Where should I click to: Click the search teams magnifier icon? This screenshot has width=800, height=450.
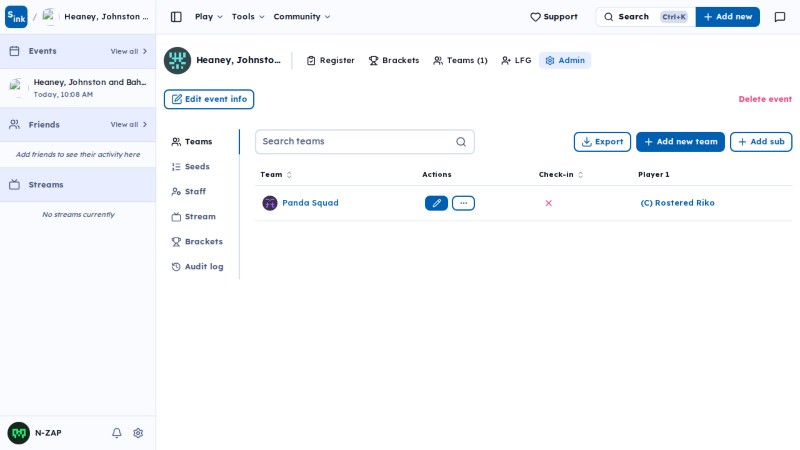(461, 142)
